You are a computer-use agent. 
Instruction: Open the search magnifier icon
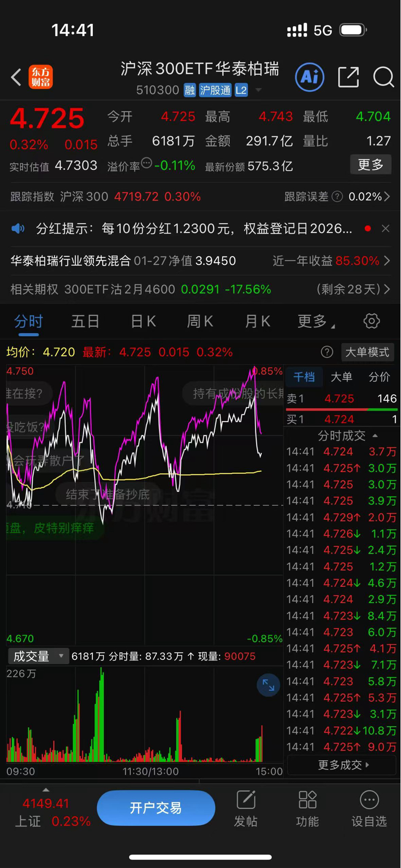[x=384, y=77]
